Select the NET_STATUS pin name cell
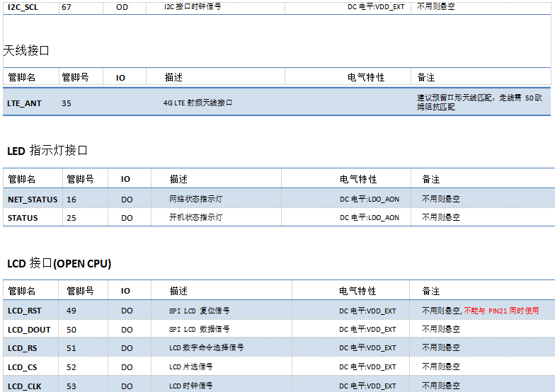Viewport: 555px width, 392px height. [33, 200]
